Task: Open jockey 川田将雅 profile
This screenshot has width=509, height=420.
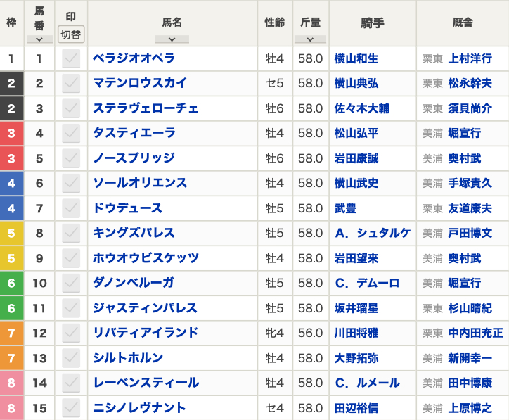Action: coord(356,333)
